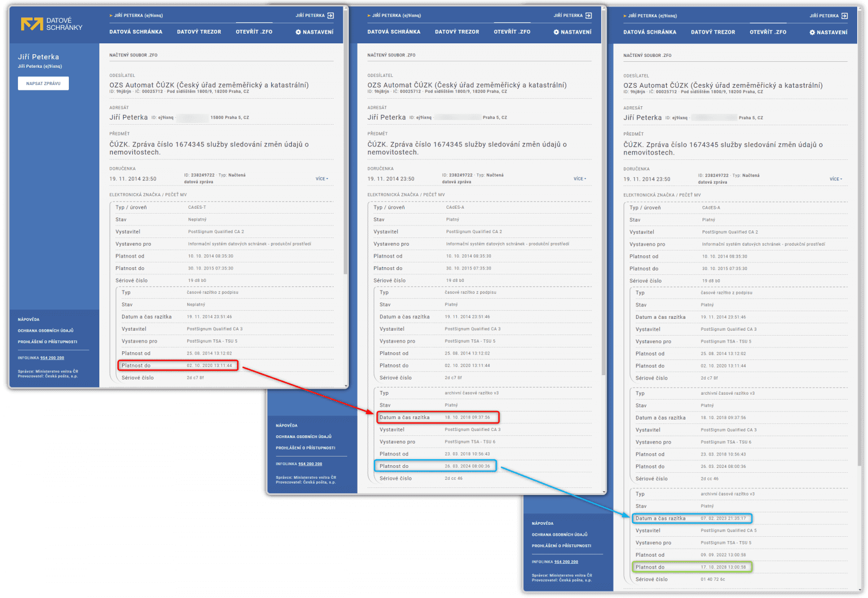Open Nastavení gear in the middle window
Screen dimensions: 868x598
coord(556,32)
